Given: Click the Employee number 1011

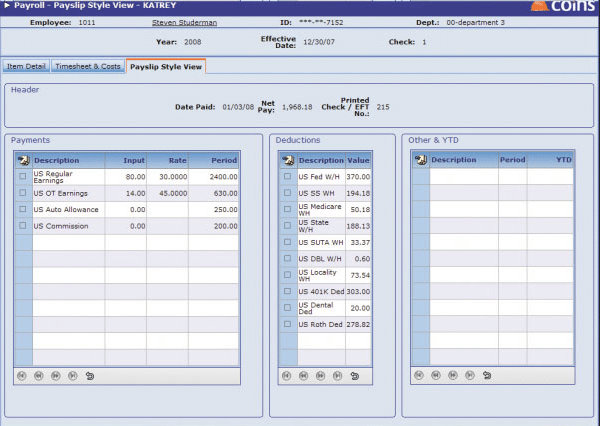Looking at the screenshot, I should coord(87,23).
